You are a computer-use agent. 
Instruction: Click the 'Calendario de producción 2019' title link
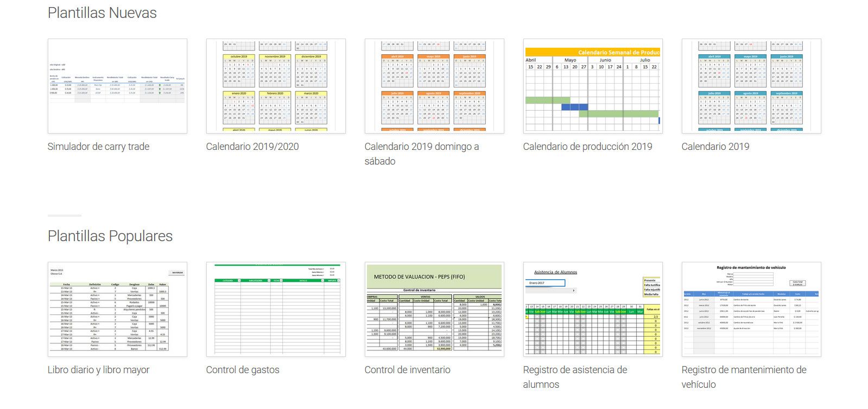tap(588, 147)
